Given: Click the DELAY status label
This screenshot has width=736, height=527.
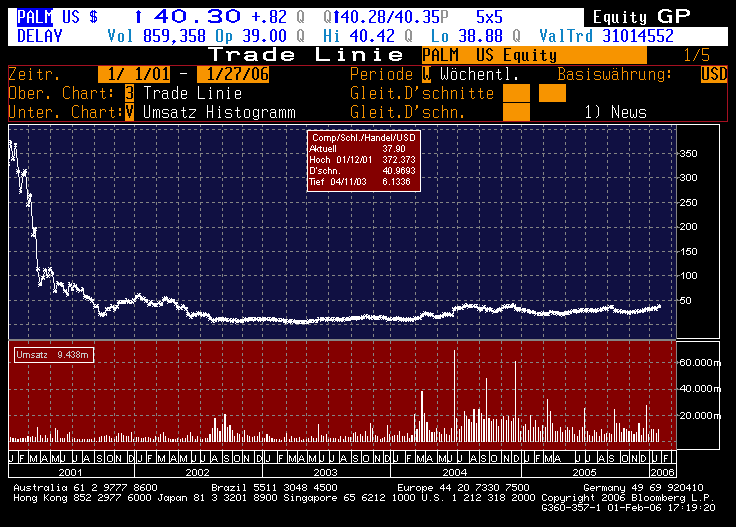Looking at the screenshot, I should [39, 36].
